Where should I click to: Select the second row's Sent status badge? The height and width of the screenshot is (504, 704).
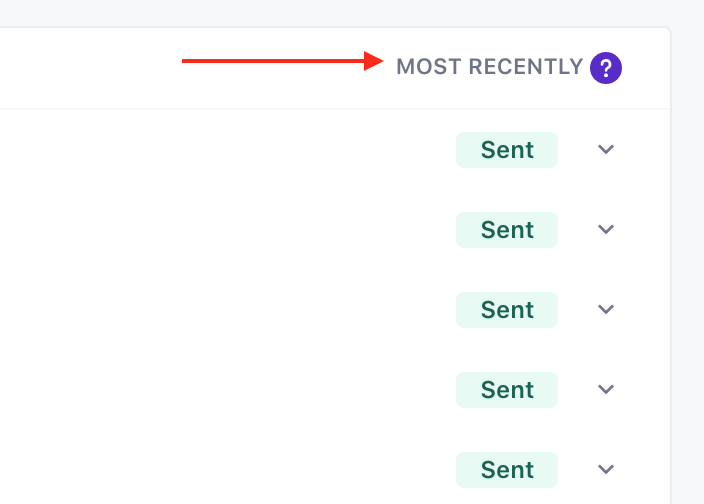(x=507, y=230)
